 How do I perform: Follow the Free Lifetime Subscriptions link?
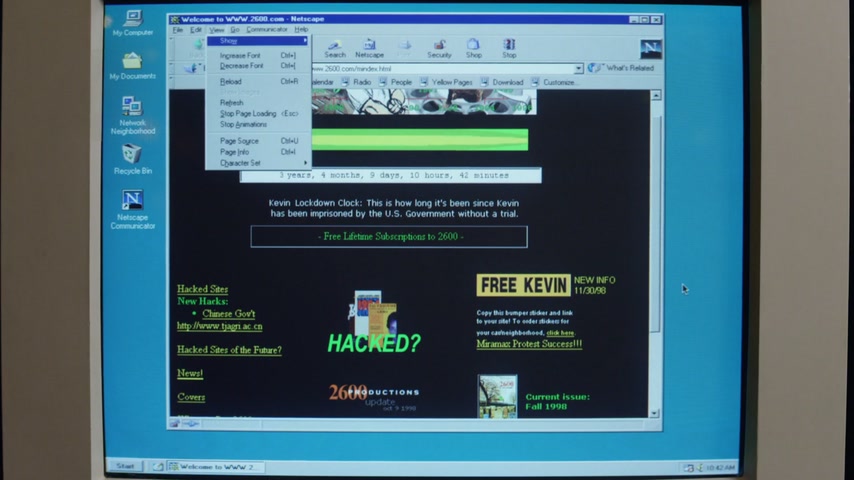[x=389, y=237]
